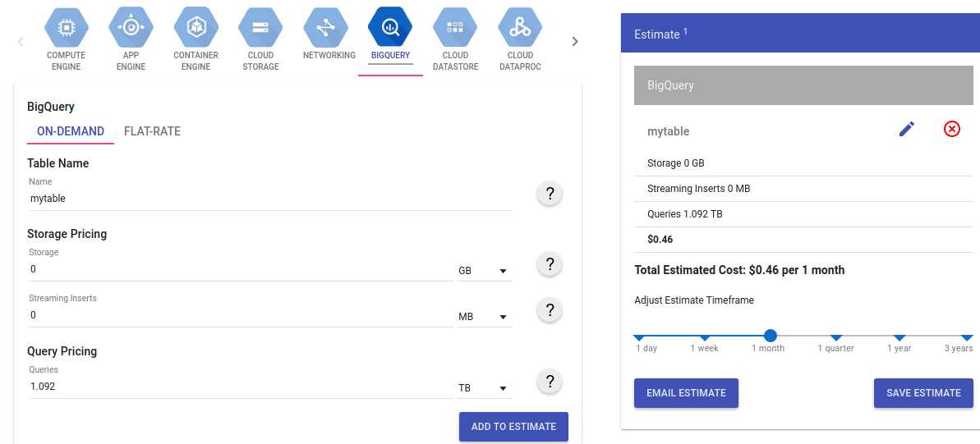Select the Compute Engine product icon
This screenshot has height=444, width=980.
[66, 27]
